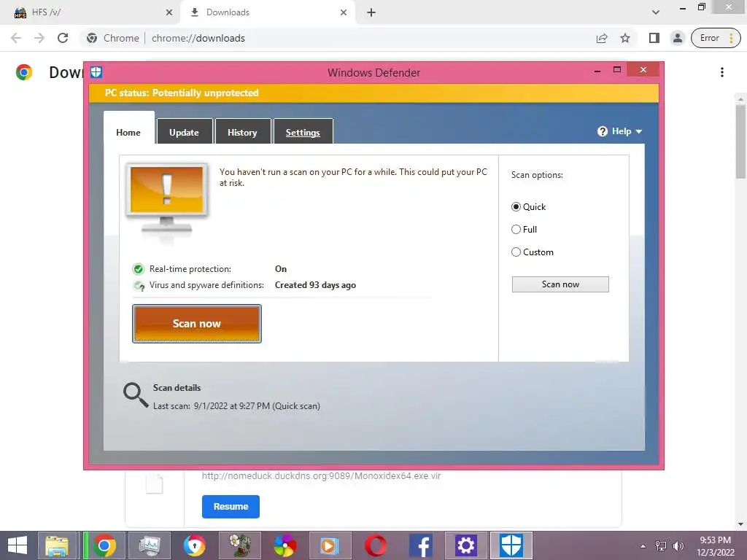
Task: Click the Monoxidex64.exe.vir download URL link
Action: click(321, 475)
